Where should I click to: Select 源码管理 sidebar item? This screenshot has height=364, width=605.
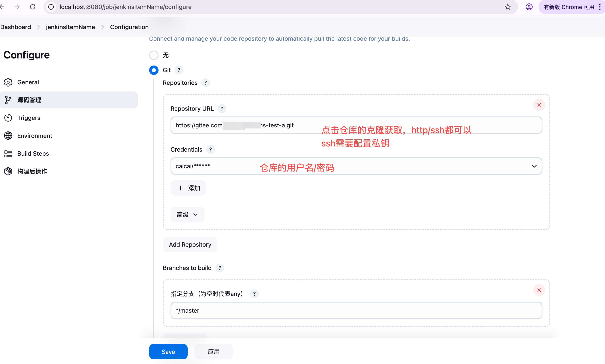point(69,100)
